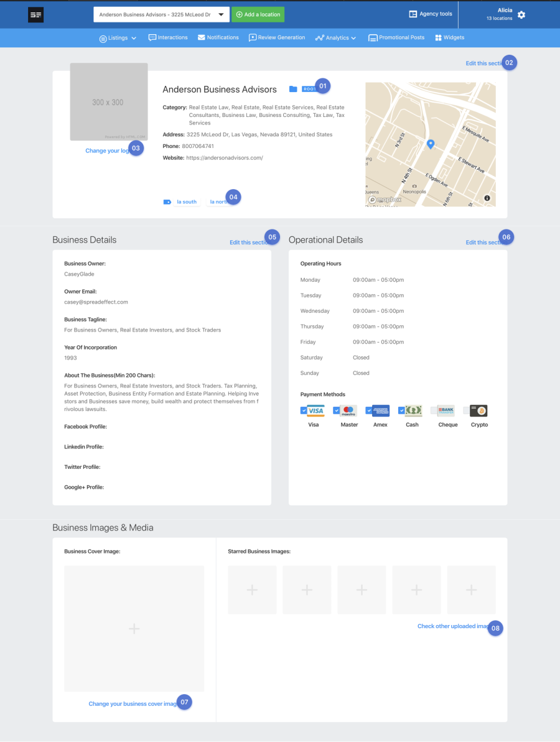This screenshot has height=742, width=560.
Task: Open Promotional Posts
Action: 396,37
